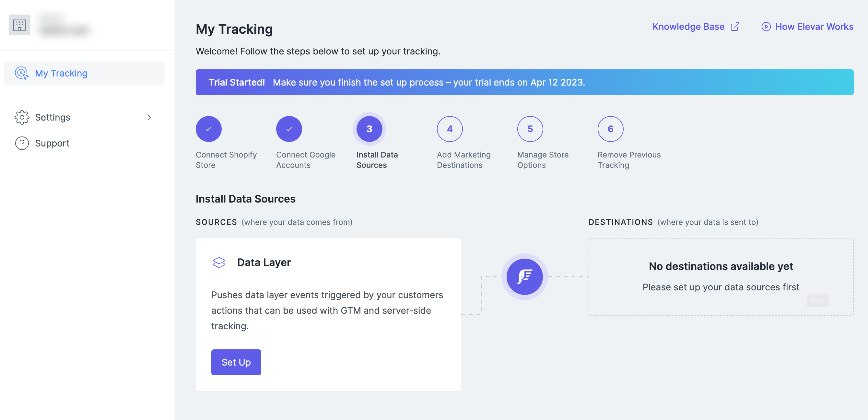
Task: Click the Settings gear icon
Action: tap(22, 117)
